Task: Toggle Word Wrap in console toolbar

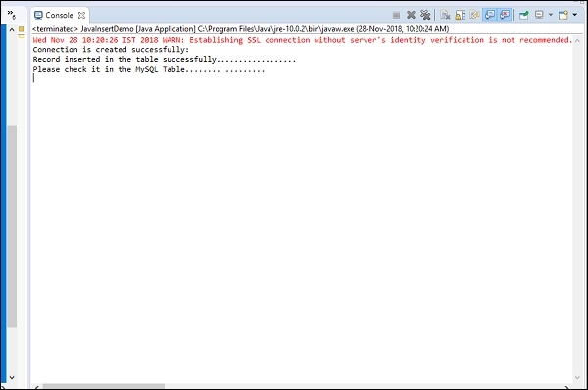Action: pos(474,15)
